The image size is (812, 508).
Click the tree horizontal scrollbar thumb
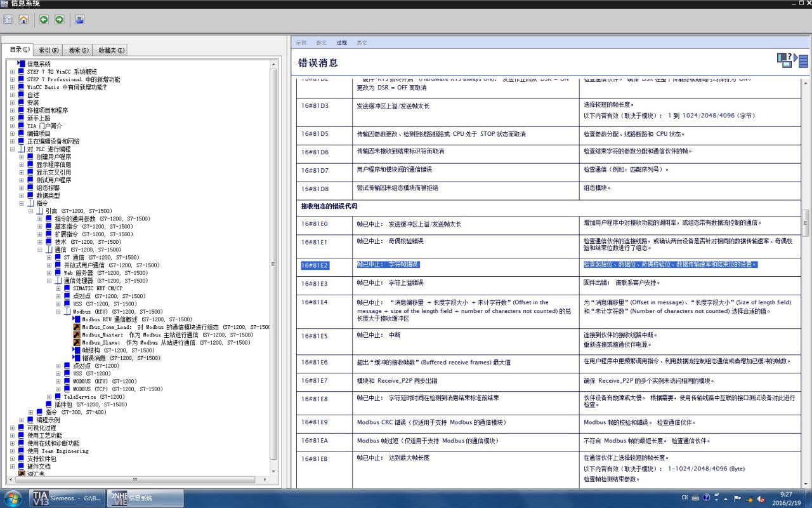pyautogui.click(x=134, y=479)
